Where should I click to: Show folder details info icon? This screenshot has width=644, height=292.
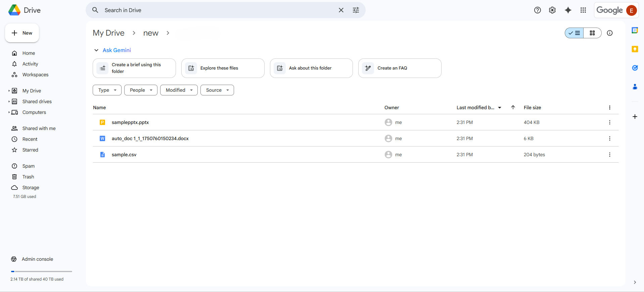610,33
